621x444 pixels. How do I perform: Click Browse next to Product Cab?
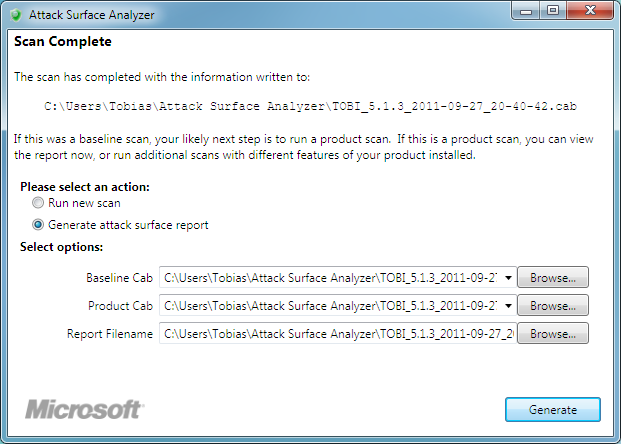coord(553,305)
